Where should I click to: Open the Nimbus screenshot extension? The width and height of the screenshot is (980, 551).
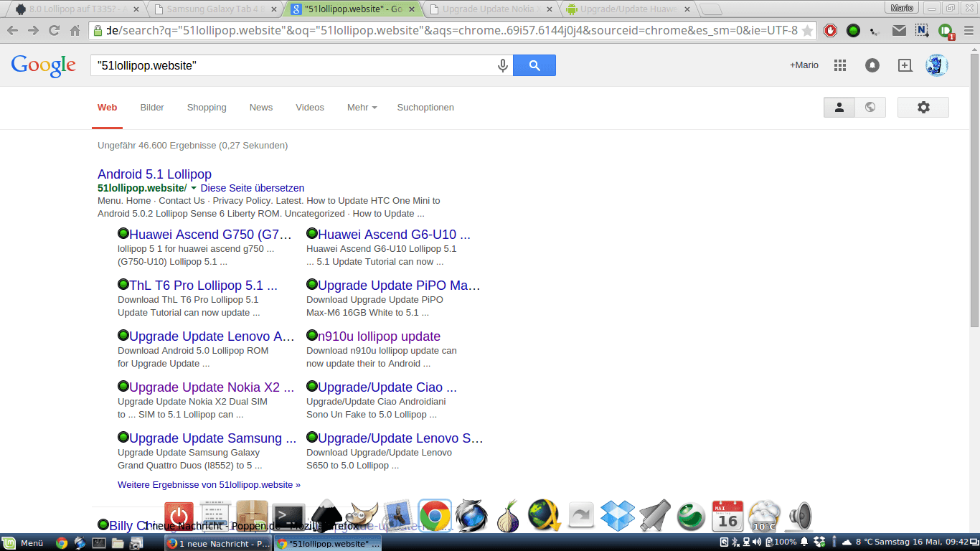click(x=922, y=31)
